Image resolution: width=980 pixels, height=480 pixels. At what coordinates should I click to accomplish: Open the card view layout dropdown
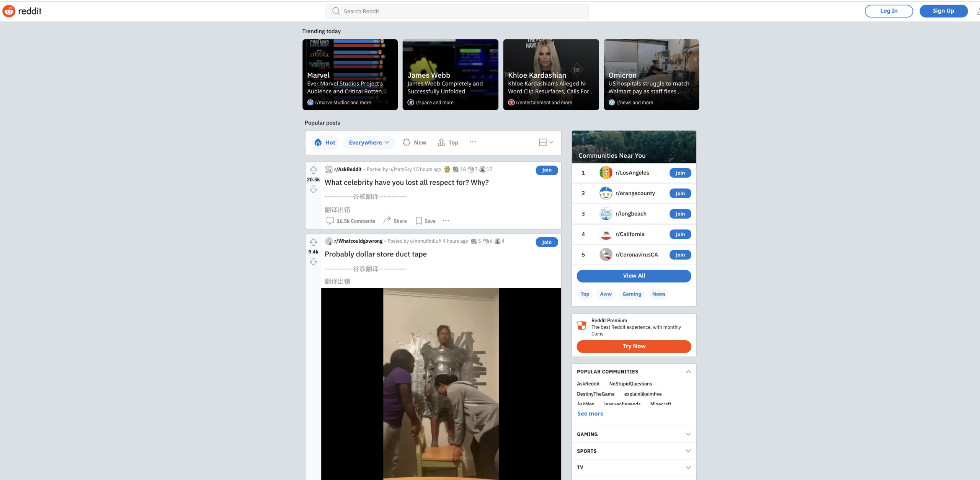(x=546, y=142)
